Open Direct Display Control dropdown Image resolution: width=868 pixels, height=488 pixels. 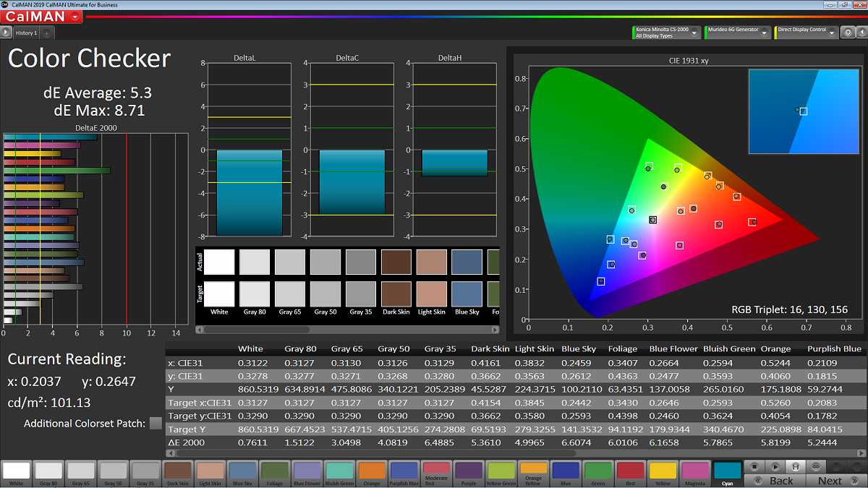pyautogui.click(x=806, y=33)
